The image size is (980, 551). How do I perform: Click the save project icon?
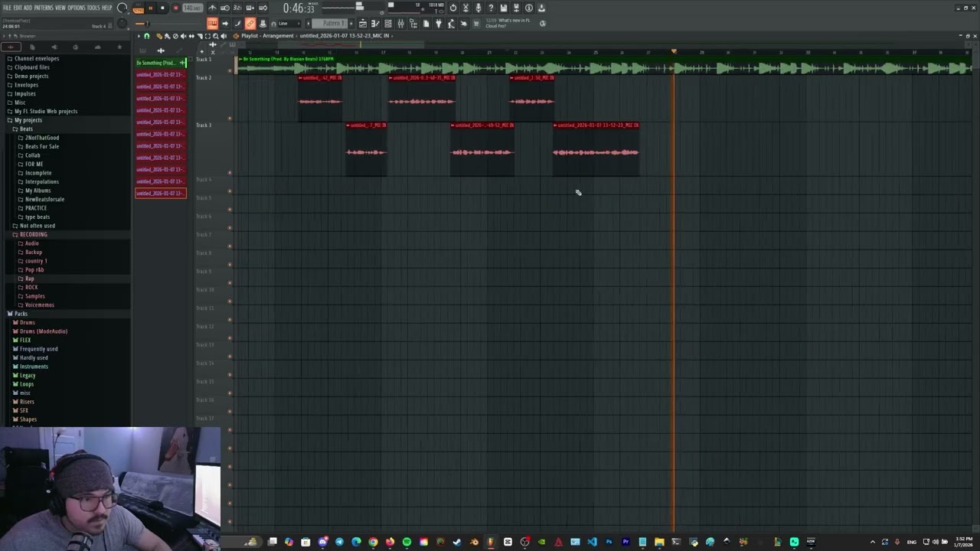pyautogui.click(x=503, y=8)
